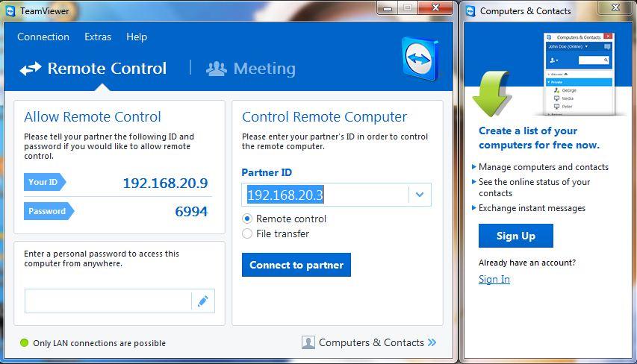
Task: Select the File transfer radio option
Action: [247, 233]
